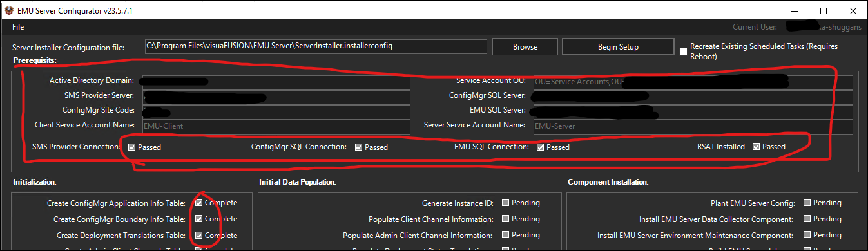This screenshot has height=251, width=868.
Task: Toggle SMS Provider Connection Passed checkbox
Action: (131, 147)
